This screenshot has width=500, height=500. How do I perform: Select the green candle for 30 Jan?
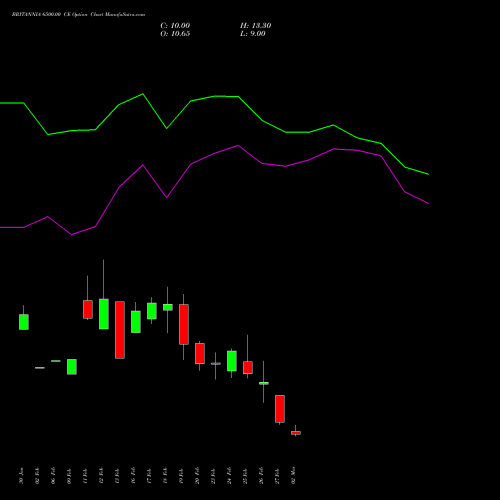(x=24, y=322)
